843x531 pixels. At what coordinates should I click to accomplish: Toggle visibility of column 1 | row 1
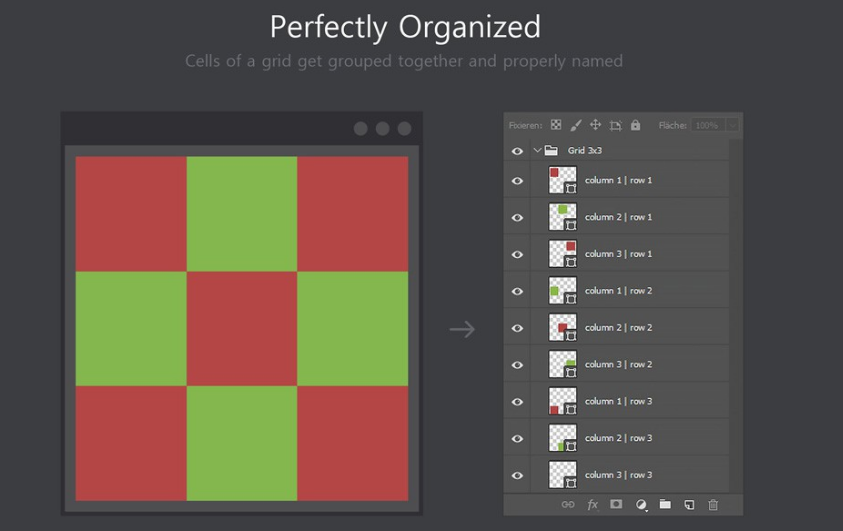[517, 181]
